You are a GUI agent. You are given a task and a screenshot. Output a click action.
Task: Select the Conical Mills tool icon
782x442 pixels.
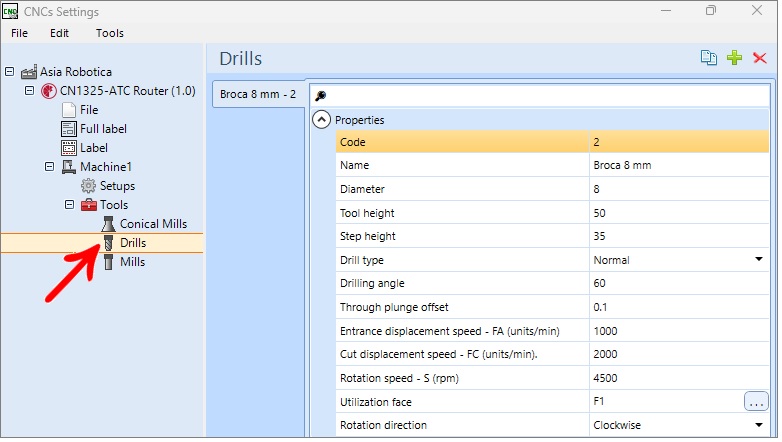(109, 225)
